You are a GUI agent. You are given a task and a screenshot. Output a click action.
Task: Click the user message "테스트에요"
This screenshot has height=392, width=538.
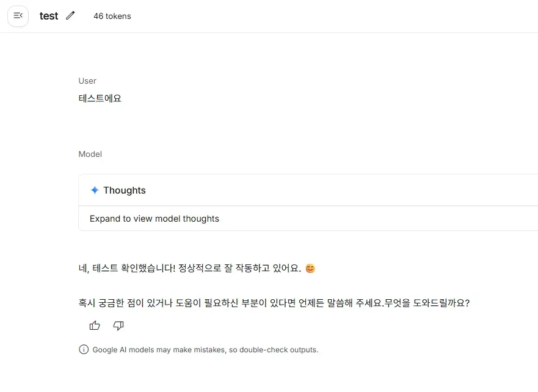(x=100, y=98)
